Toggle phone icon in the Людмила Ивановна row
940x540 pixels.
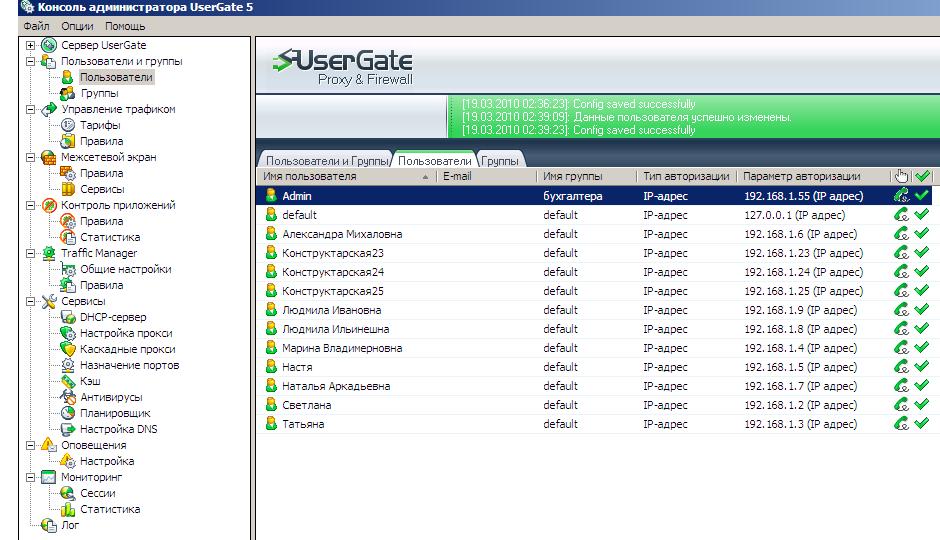901,309
